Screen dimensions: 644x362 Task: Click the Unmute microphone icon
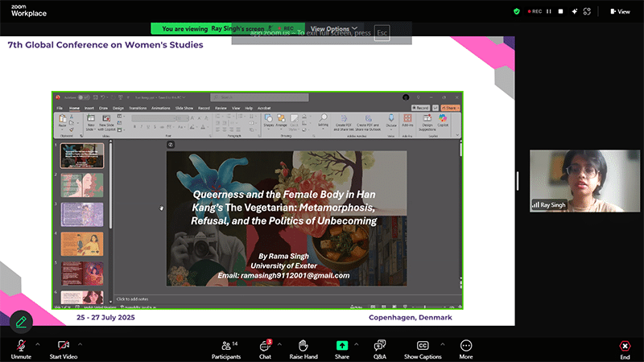click(19, 345)
